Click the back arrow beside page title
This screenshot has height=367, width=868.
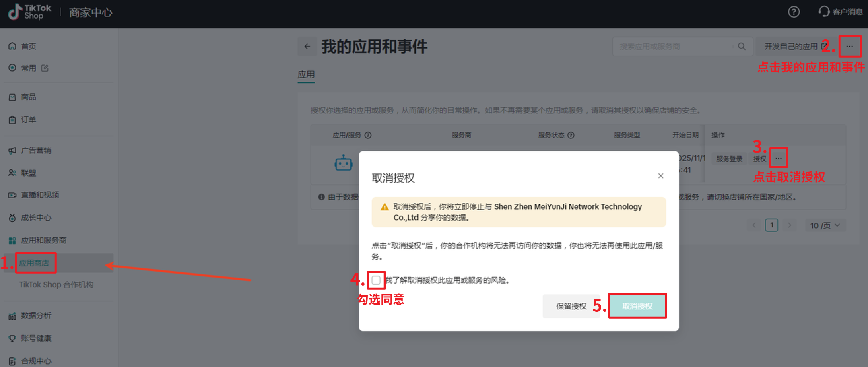307,47
